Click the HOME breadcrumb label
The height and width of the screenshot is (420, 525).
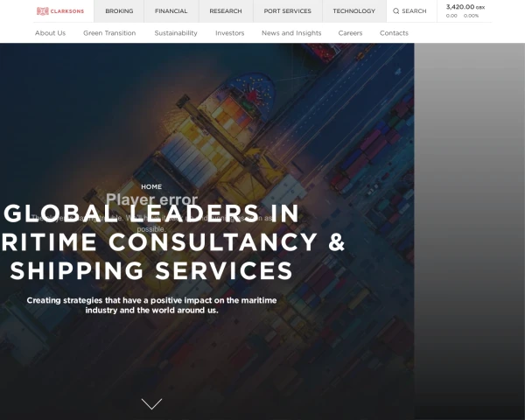click(151, 187)
